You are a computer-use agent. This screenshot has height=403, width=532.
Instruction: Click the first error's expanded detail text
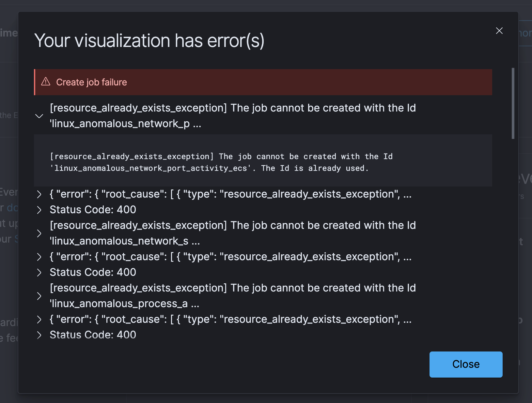click(221, 162)
